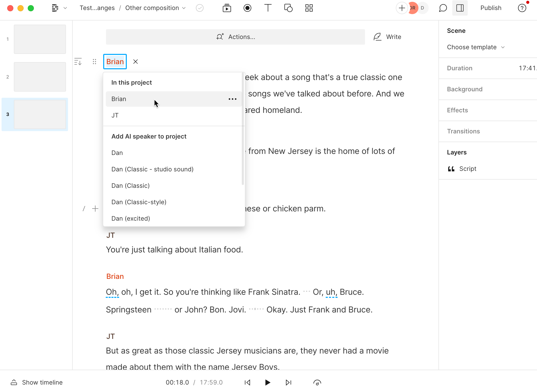The height and width of the screenshot is (392, 537).
Task: Click the Publish button
Action: 491,8
